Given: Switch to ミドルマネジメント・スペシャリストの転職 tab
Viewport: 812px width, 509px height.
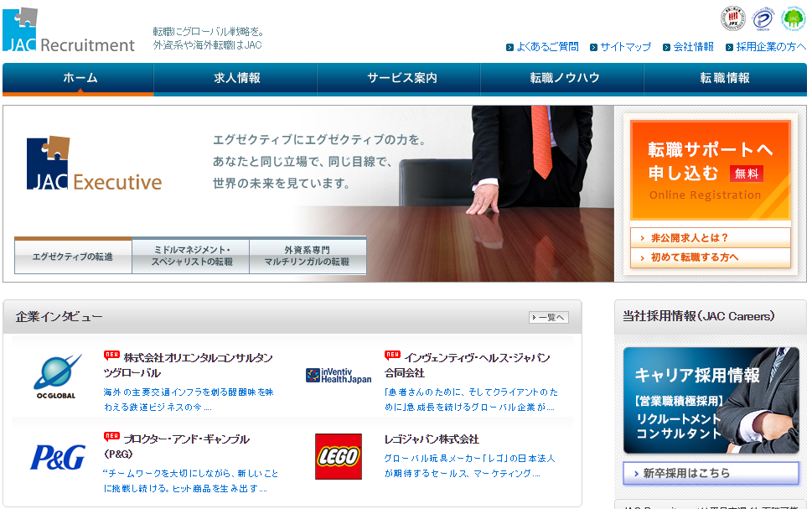Looking at the screenshot, I should [190, 256].
